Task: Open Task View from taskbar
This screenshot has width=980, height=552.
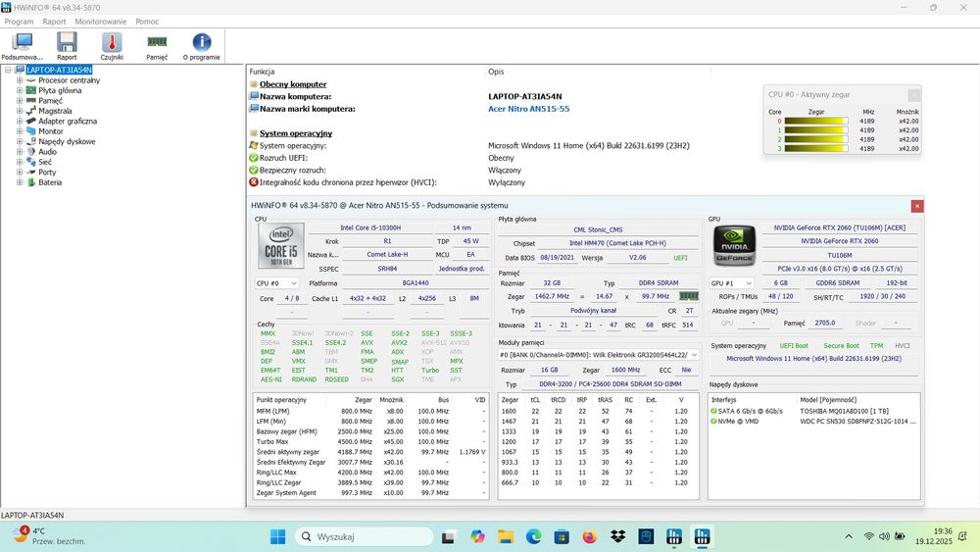Action: 448,536
